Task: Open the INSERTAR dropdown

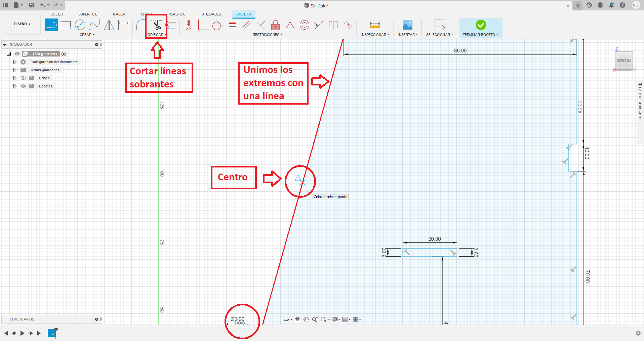Action: point(408,35)
